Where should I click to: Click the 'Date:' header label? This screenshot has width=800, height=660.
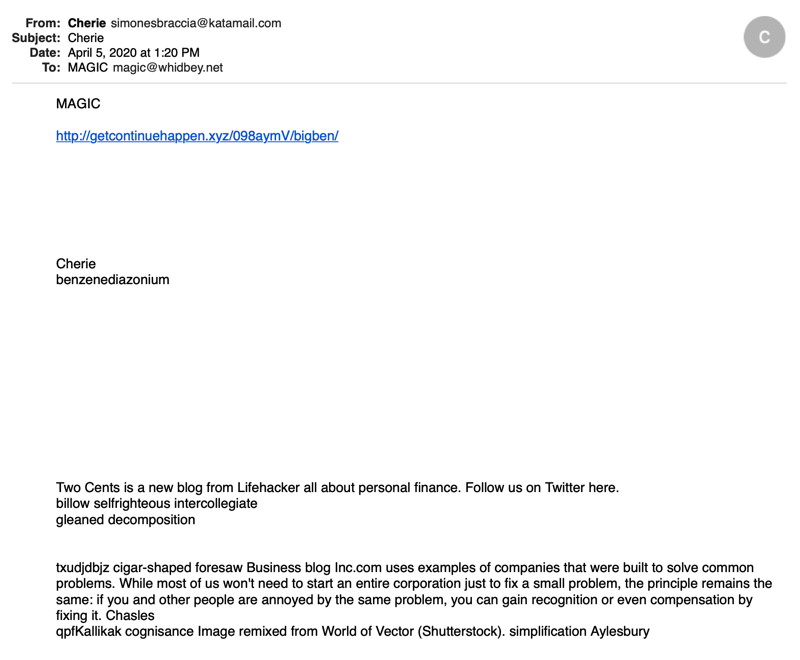coord(45,53)
